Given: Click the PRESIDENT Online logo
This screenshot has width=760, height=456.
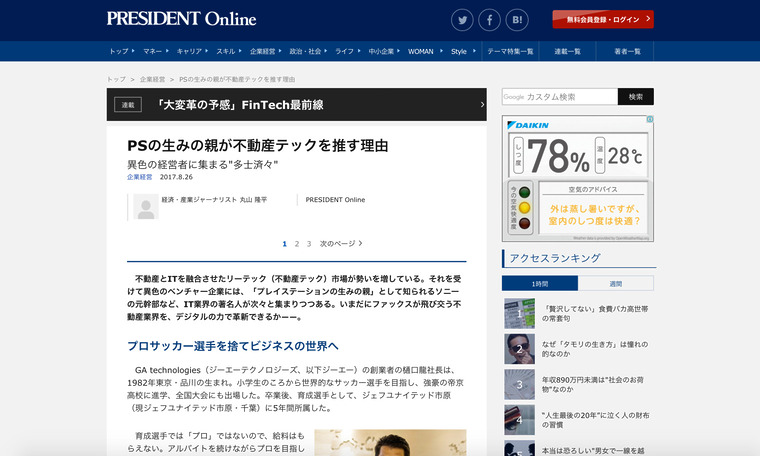Looking at the screenshot, I should pos(181,19).
